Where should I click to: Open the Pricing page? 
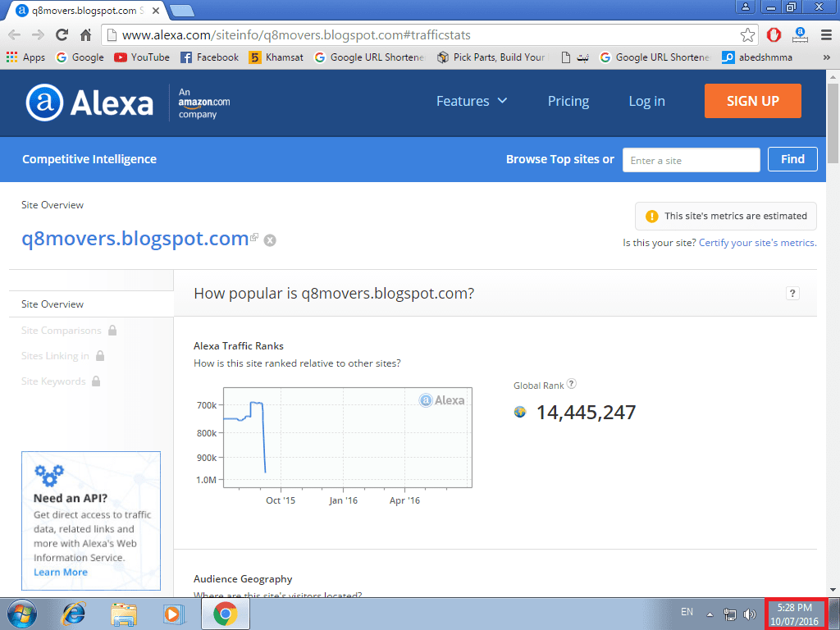tap(568, 101)
